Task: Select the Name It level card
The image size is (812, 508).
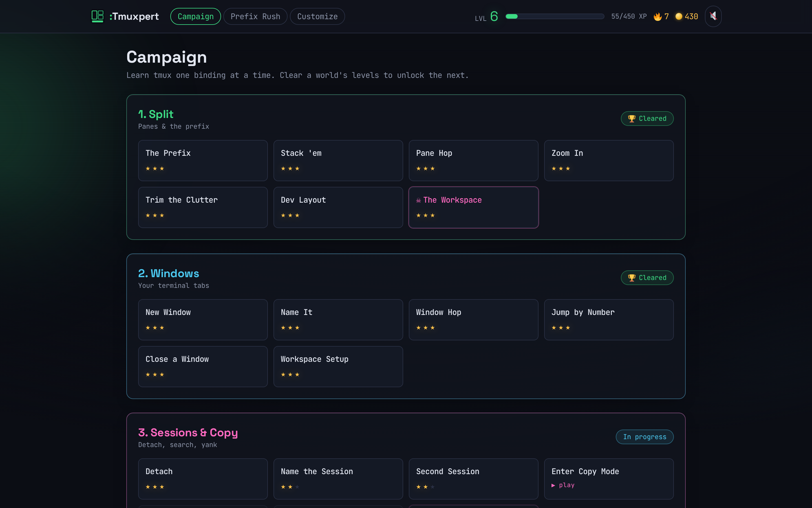Action: [x=338, y=320]
